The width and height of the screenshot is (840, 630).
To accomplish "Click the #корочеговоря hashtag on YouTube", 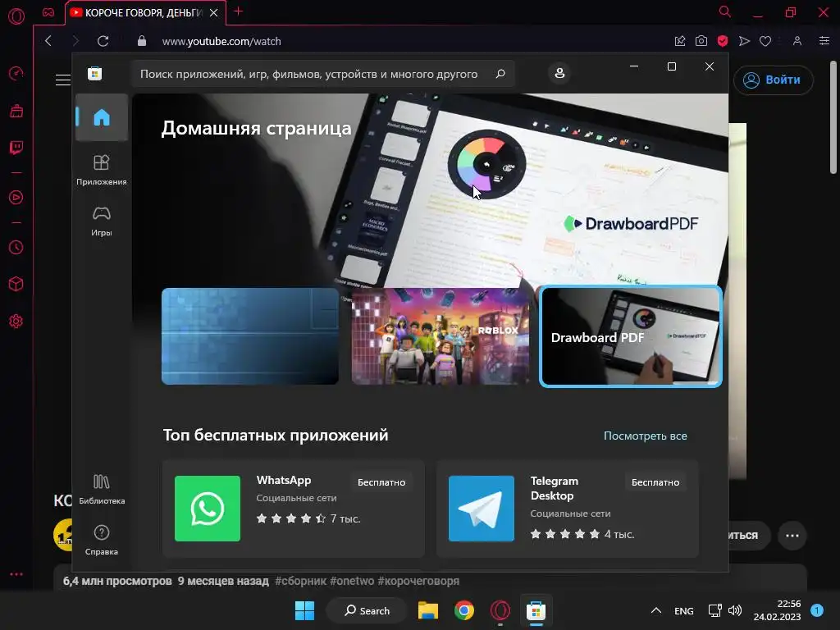I will pos(418,581).
